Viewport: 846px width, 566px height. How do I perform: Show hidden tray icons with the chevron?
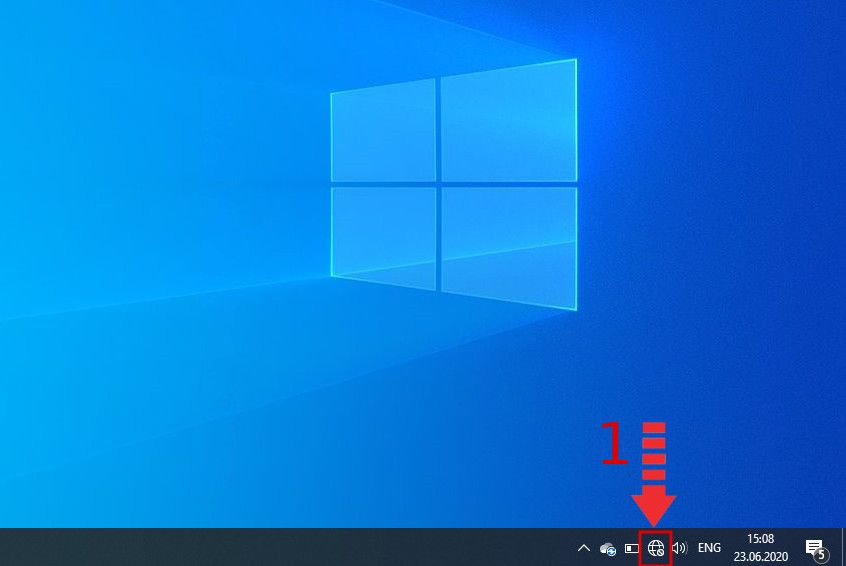[x=583, y=548]
